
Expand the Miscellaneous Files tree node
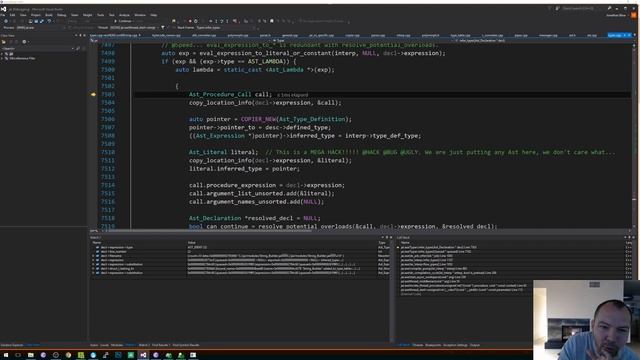pos(2,58)
